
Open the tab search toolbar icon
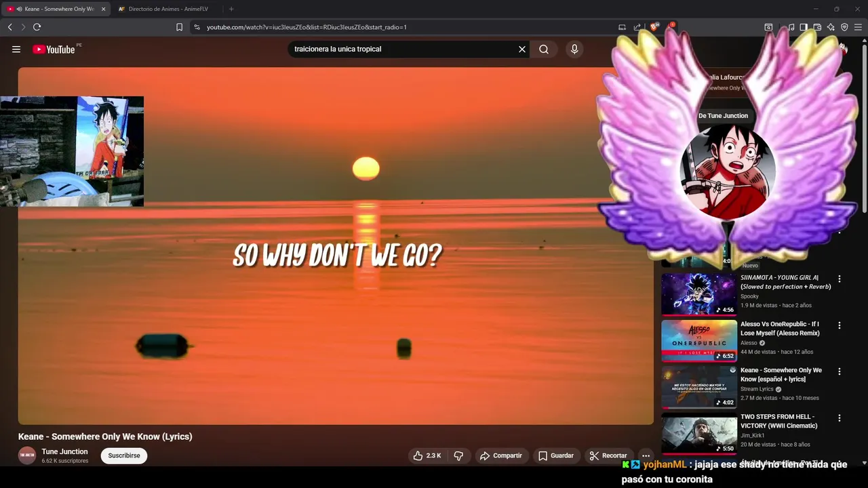coord(768,27)
